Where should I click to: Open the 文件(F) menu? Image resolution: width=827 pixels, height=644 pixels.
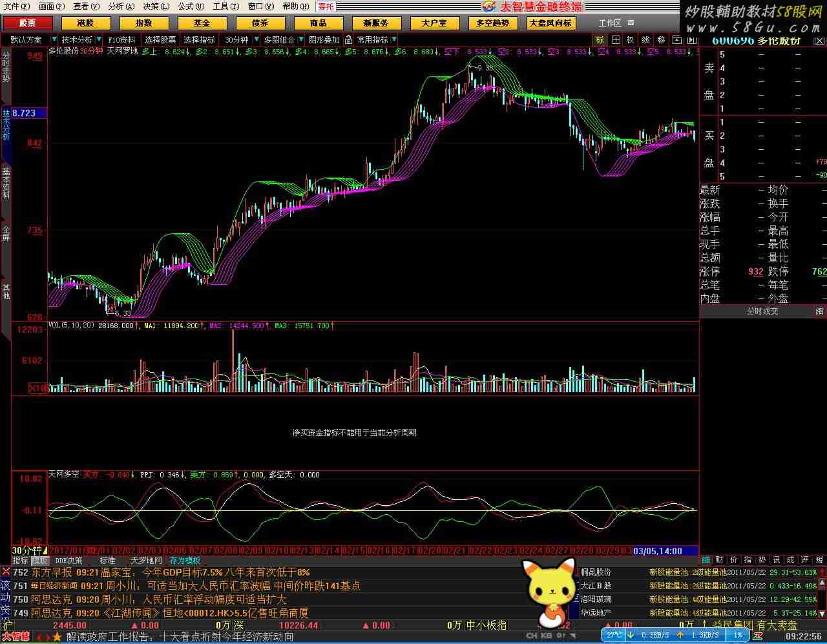pyautogui.click(x=17, y=6)
